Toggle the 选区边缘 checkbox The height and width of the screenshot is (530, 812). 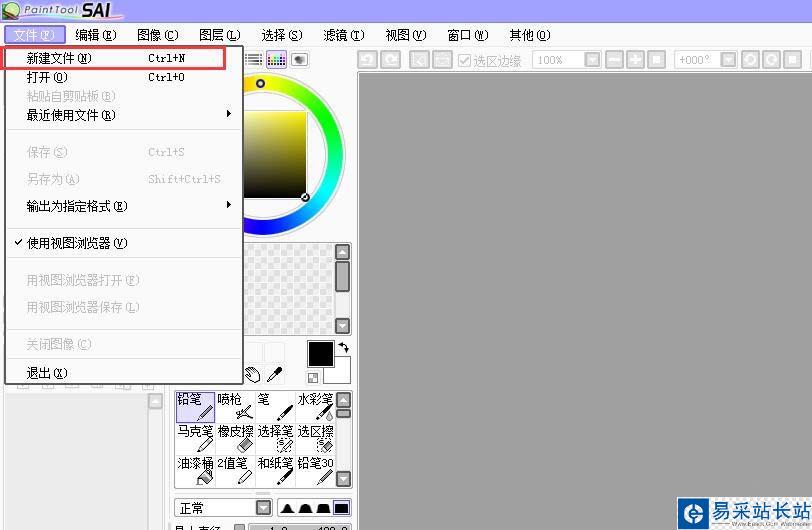pyautogui.click(x=464, y=61)
